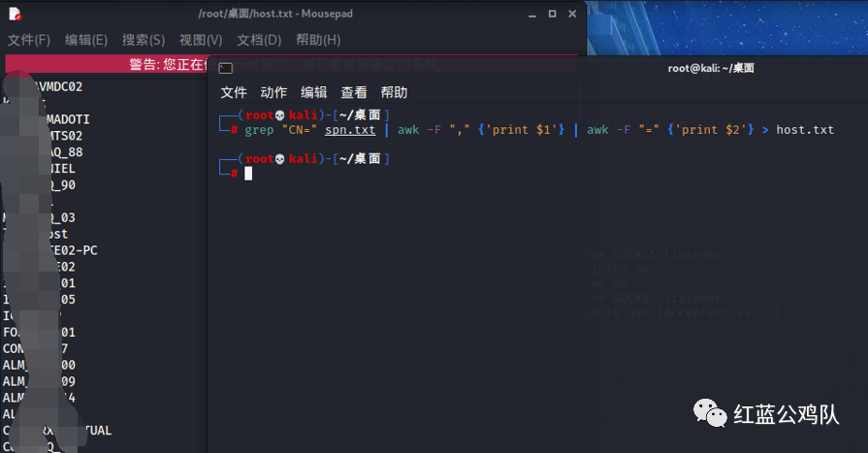The width and height of the screenshot is (868, 453).
Task: Expand the terminal's 编辑 menu
Action: point(313,92)
